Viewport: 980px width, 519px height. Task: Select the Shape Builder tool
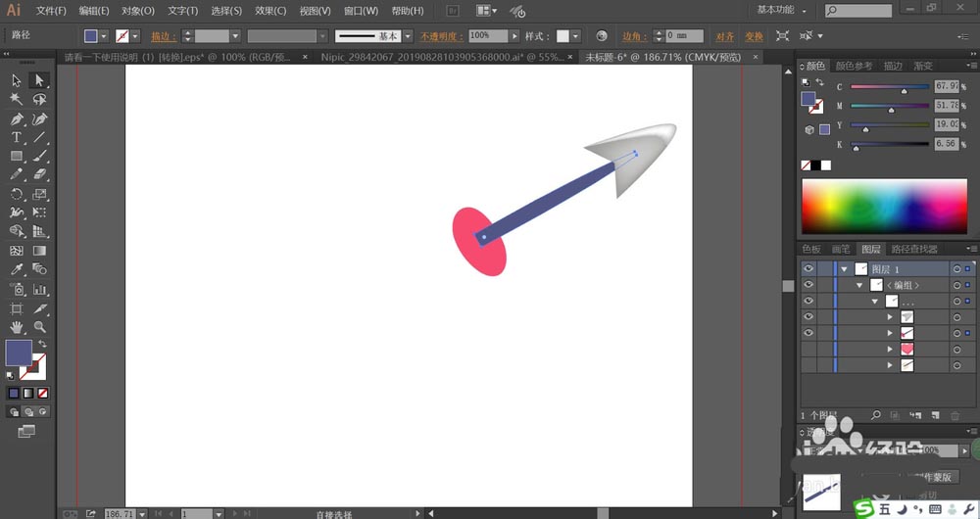(17, 232)
